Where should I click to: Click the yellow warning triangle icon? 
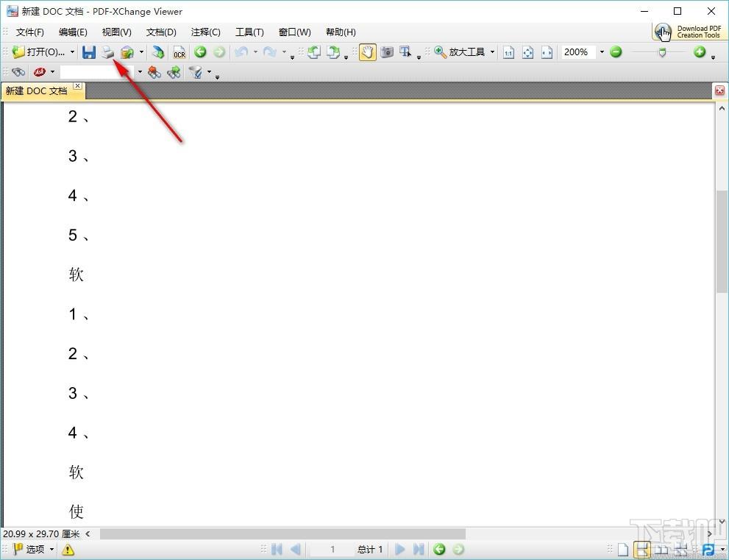68,550
